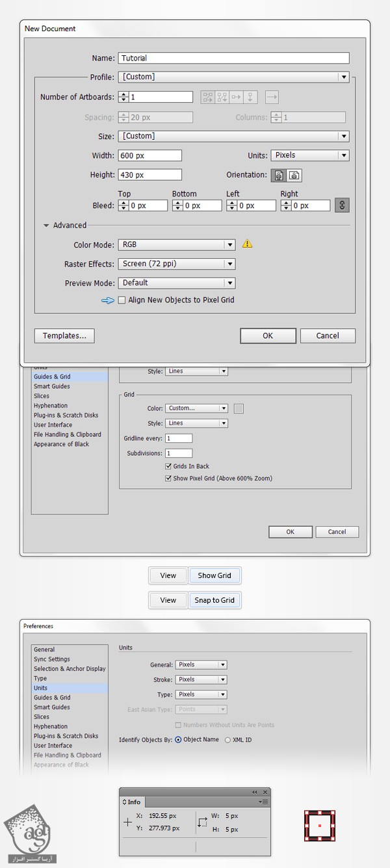Click the Grid color swatch
Image resolution: width=390 pixels, height=868 pixels.
click(x=239, y=408)
